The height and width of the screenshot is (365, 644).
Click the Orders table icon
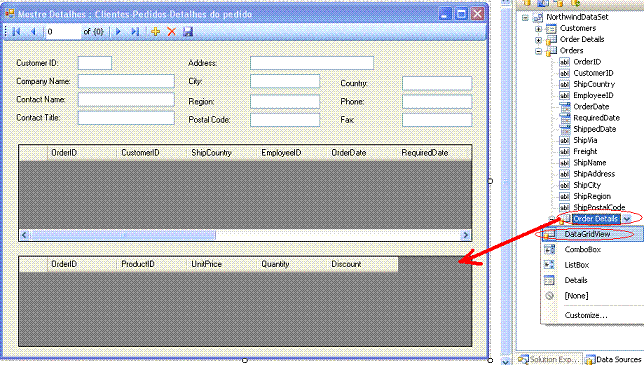point(551,51)
